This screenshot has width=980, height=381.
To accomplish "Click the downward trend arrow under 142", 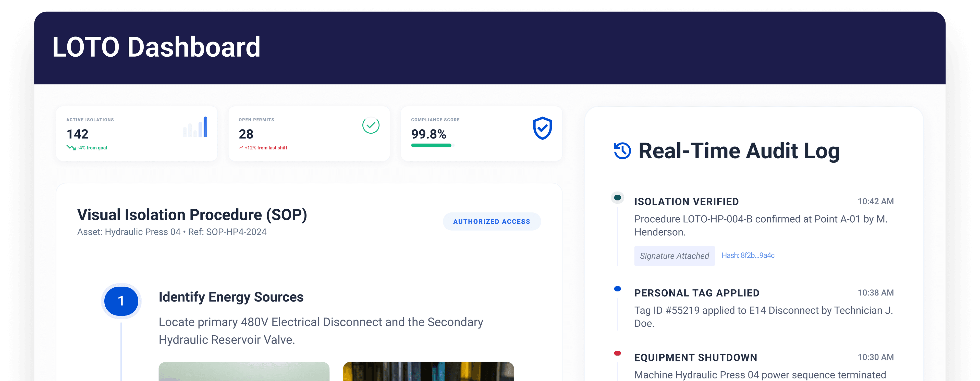I will (71, 148).
